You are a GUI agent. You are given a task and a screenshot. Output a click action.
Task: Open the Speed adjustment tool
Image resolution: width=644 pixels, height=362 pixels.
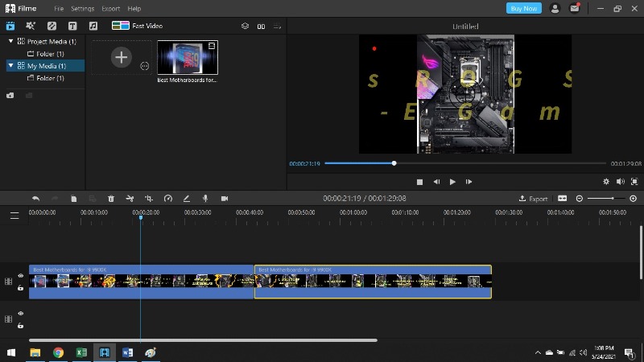168,199
